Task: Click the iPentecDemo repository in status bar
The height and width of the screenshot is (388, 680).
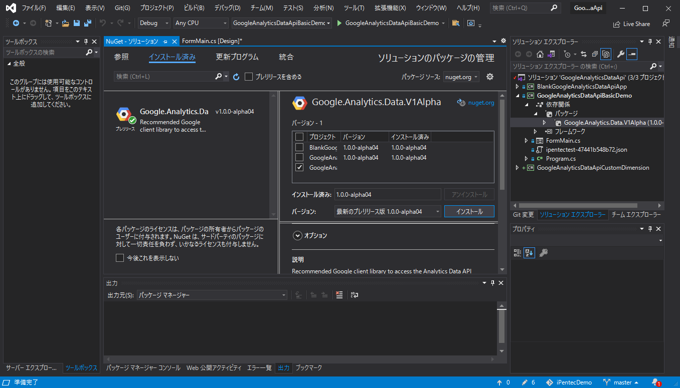Action: click(x=569, y=382)
